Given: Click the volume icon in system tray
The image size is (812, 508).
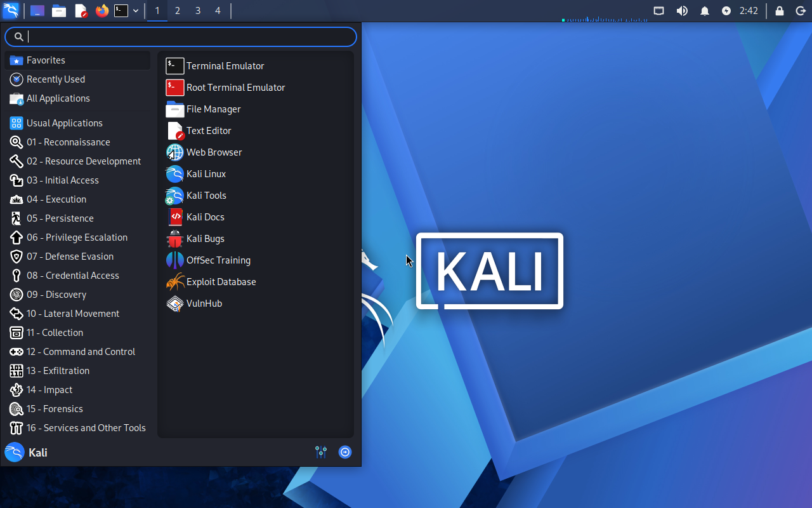Looking at the screenshot, I should tap(682, 11).
